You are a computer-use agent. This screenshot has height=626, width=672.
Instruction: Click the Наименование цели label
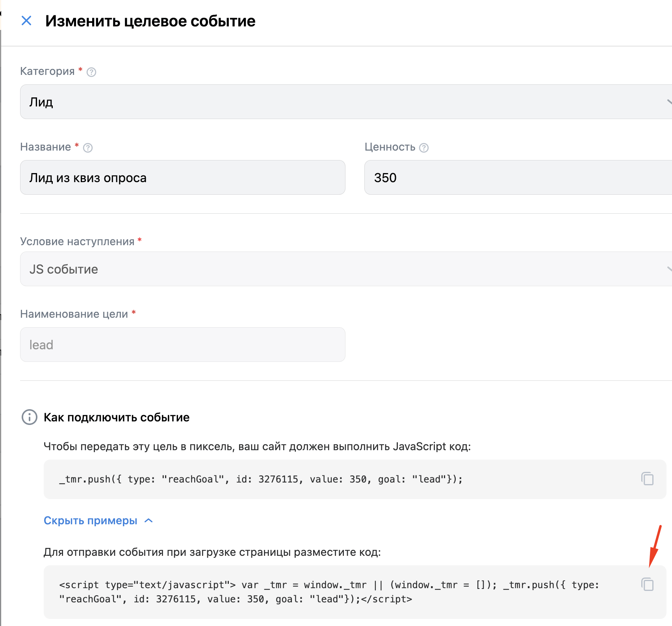pyautogui.click(x=74, y=314)
